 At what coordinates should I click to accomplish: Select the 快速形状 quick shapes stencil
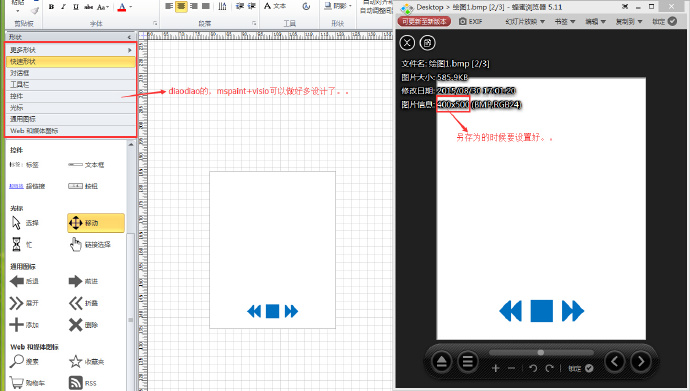[x=71, y=62]
